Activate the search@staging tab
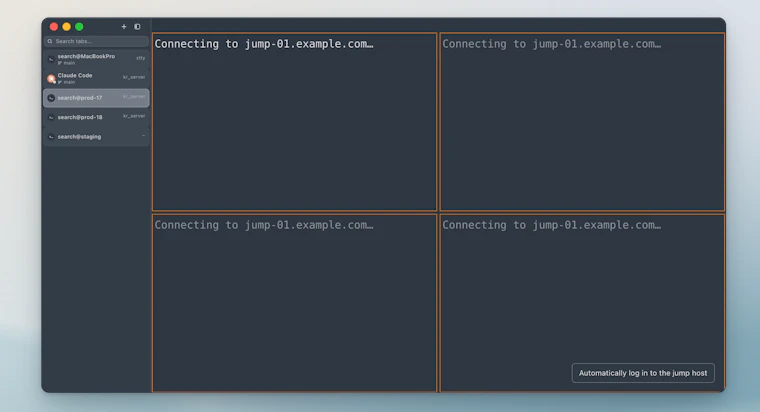This screenshot has width=760, height=412. coord(96,137)
